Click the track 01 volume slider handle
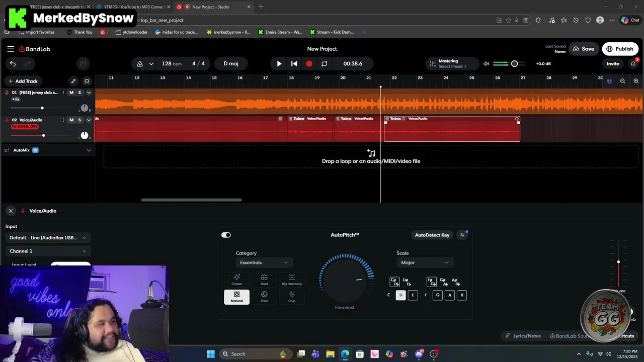This screenshot has height=362, width=644. pos(42,108)
